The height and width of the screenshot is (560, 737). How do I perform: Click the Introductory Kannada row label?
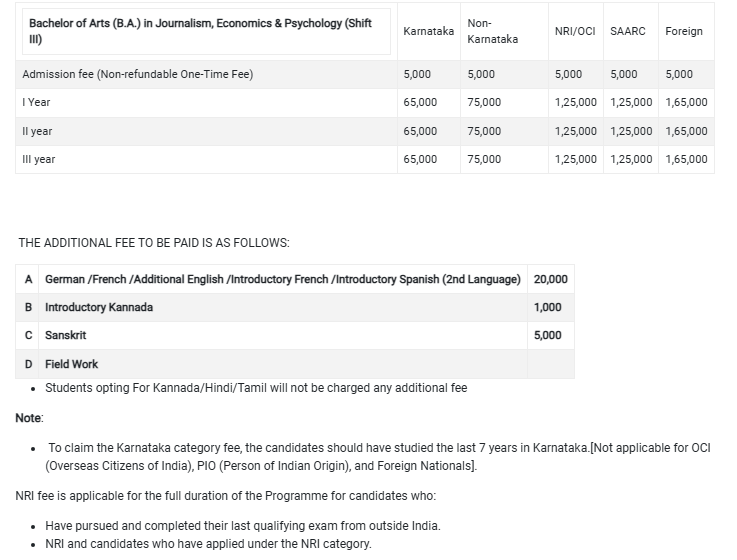(x=99, y=307)
